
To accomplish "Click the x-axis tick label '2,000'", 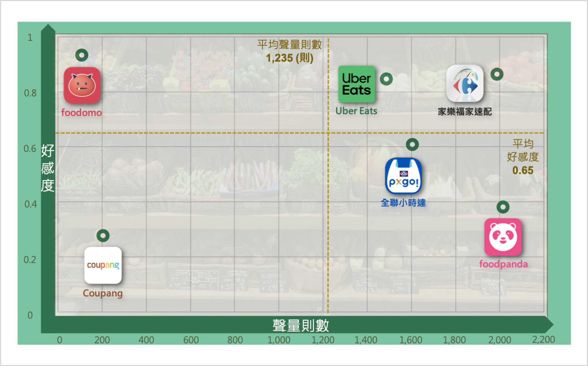I will [x=500, y=340].
